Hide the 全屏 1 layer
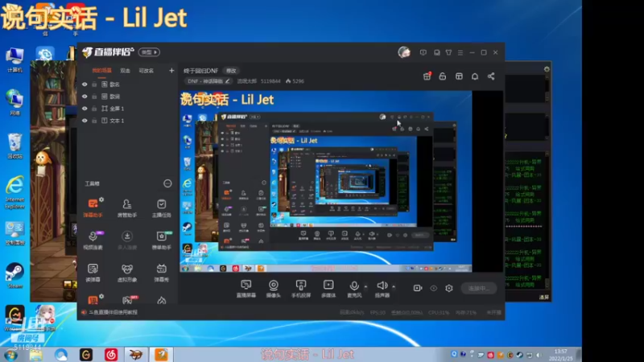 coord(85,109)
